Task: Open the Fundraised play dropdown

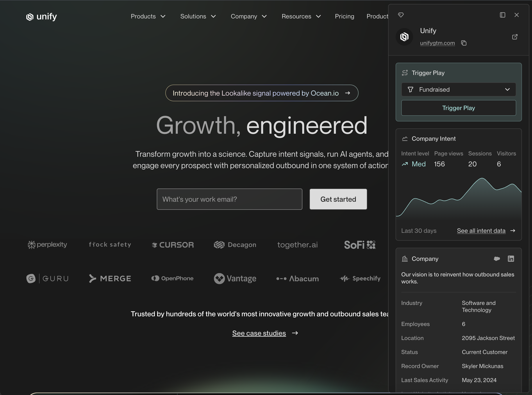Action: click(x=458, y=89)
